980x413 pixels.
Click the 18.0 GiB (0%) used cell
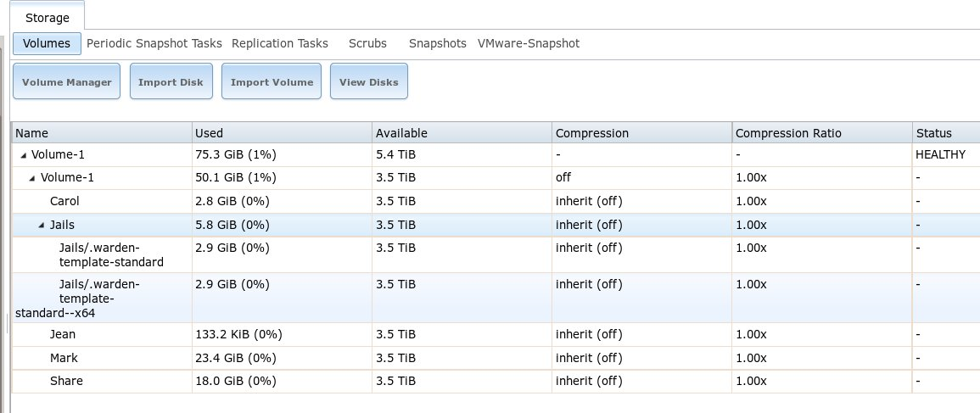tap(282, 381)
